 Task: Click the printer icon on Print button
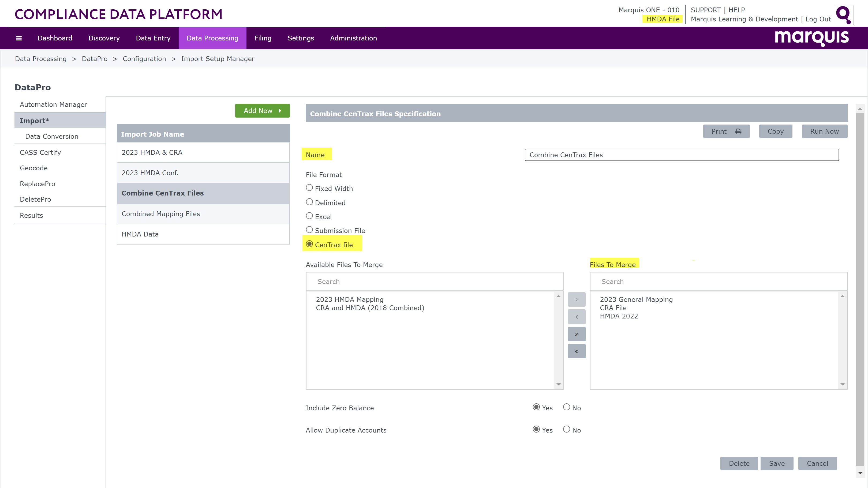tap(738, 131)
